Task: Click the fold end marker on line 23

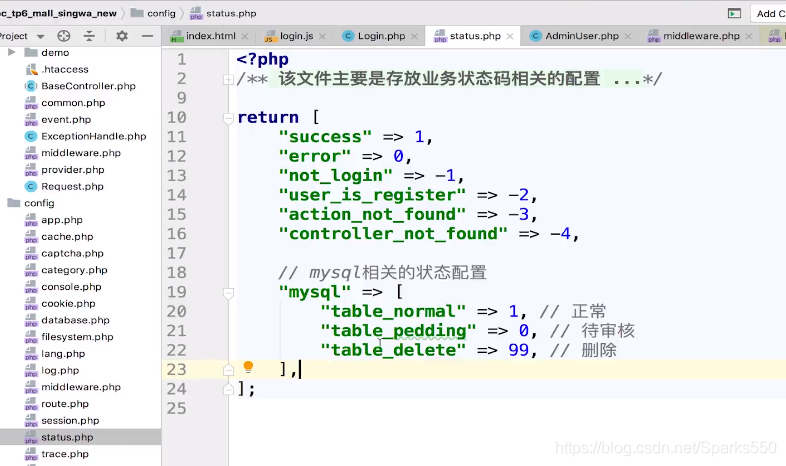Action: click(x=228, y=370)
